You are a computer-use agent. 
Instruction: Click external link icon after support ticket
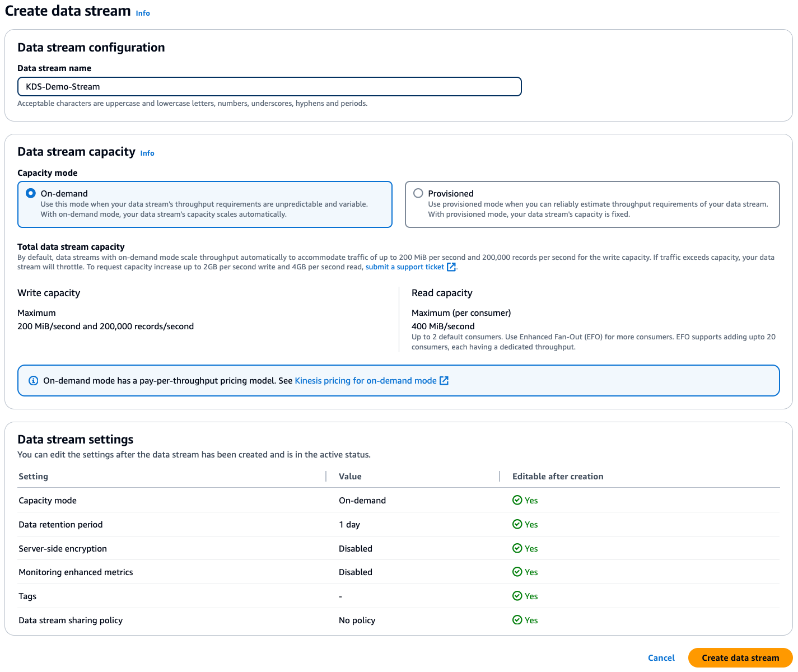coord(451,267)
